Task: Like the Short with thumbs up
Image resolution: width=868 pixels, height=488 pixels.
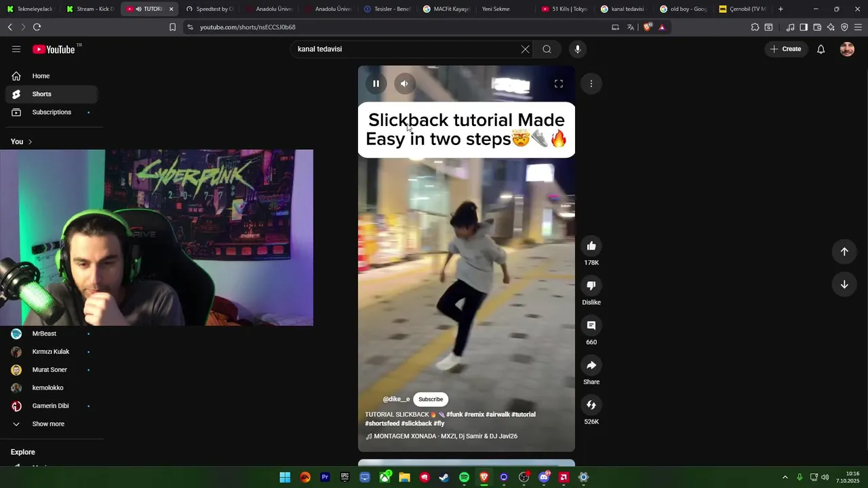Action: point(591,246)
